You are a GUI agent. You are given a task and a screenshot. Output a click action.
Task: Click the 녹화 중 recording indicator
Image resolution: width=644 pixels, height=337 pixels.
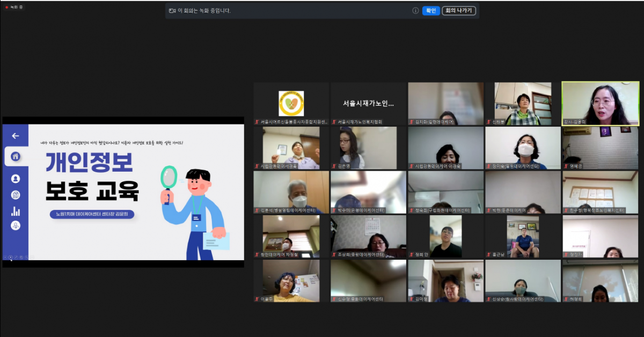pyautogui.click(x=14, y=7)
